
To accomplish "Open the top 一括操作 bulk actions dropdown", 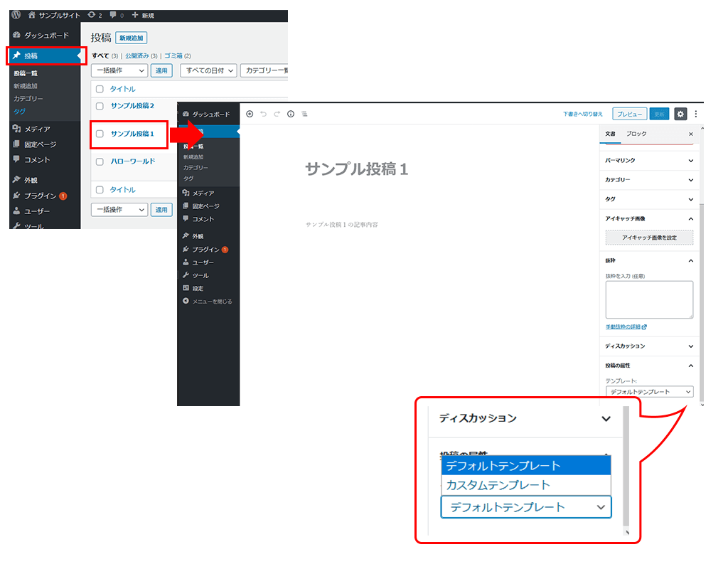I will coord(119,70).
